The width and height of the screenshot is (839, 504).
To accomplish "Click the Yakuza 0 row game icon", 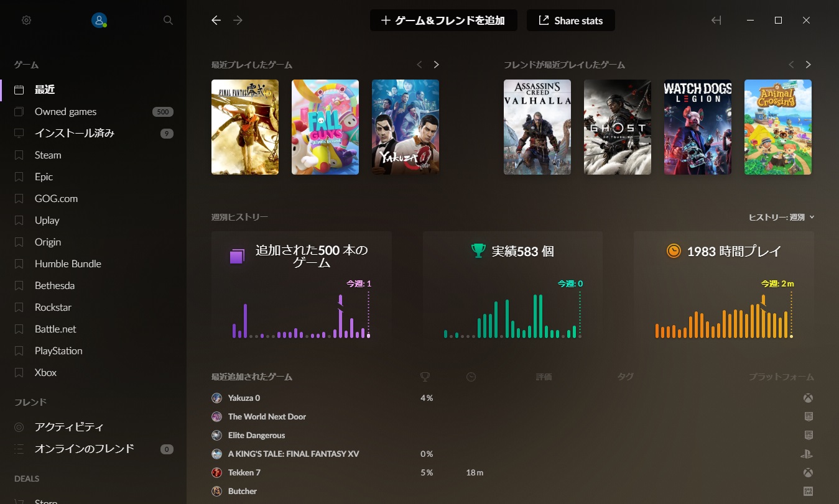I will click(216, 398).
